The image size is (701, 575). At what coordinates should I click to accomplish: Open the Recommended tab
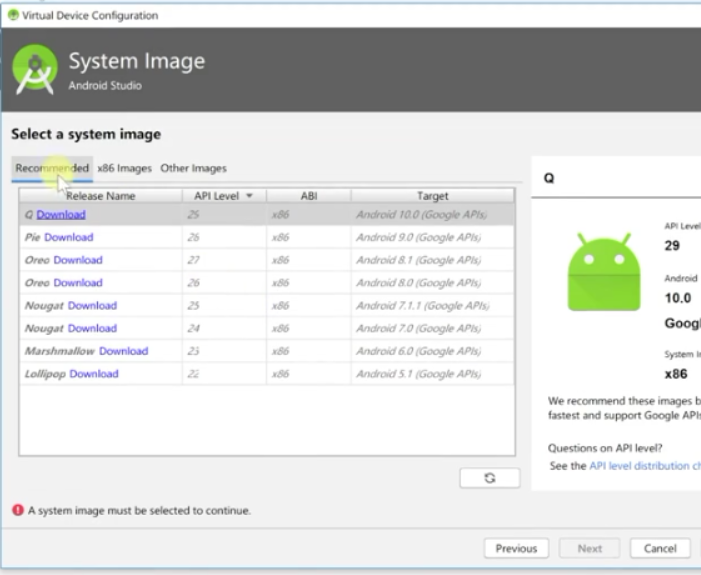(52, 168)
